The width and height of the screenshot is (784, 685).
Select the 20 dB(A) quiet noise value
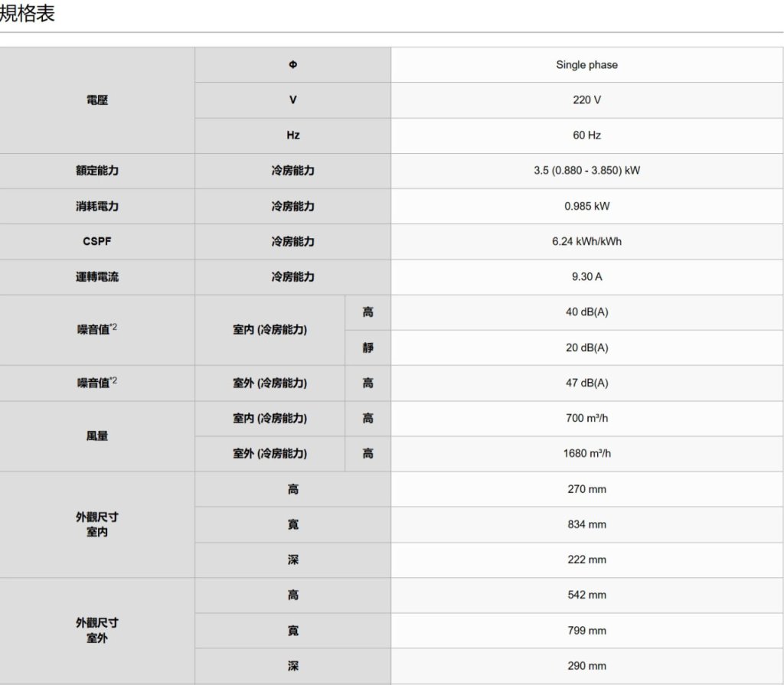tap(586, 347)
